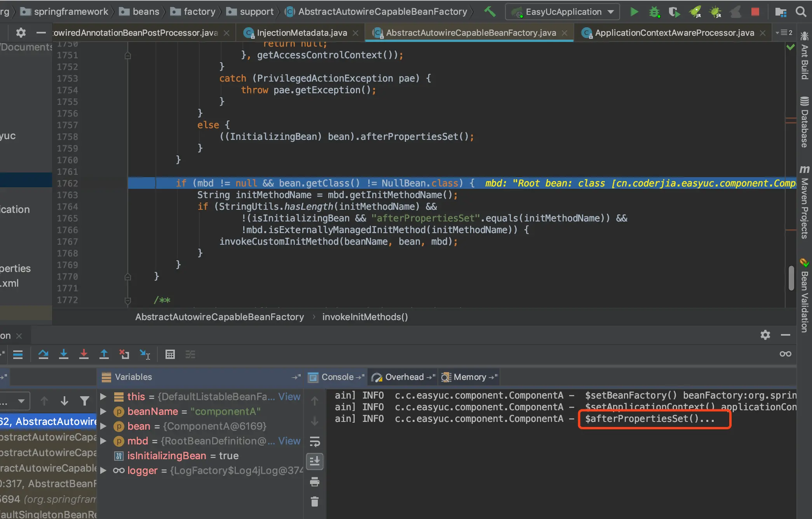Toggle the frames filter funnel icon
Viewport: 812px width, 519px height.
point(84,401)
